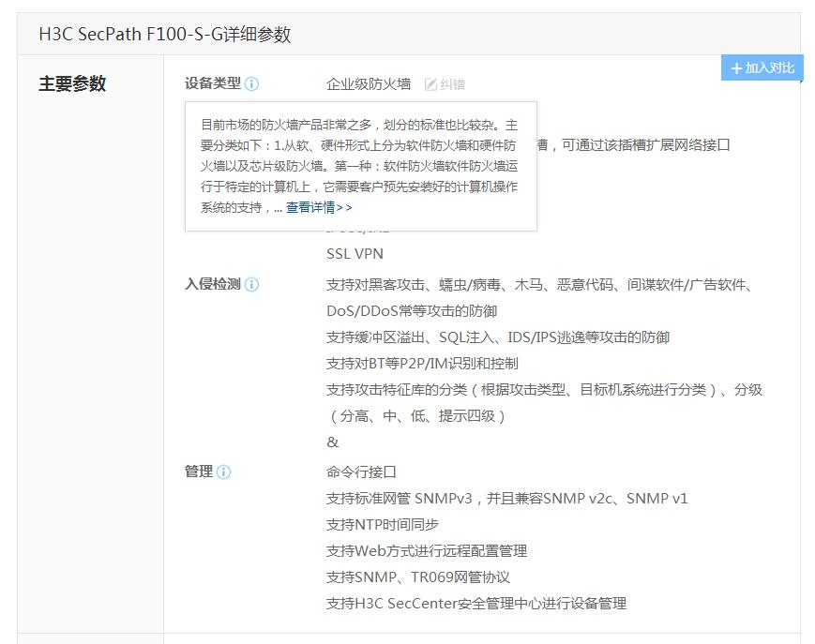Image resolution: width=815 pixels, height=644 pixels.
Task: Click the 支持缓冲区溢出、SQL注入 line
Action: 498,337
